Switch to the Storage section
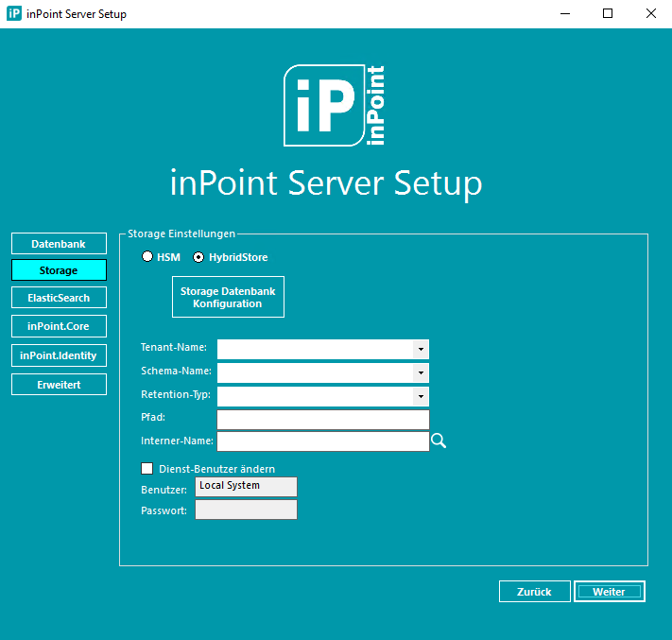This screenshot has width=672, height=640. pos(59,270)
